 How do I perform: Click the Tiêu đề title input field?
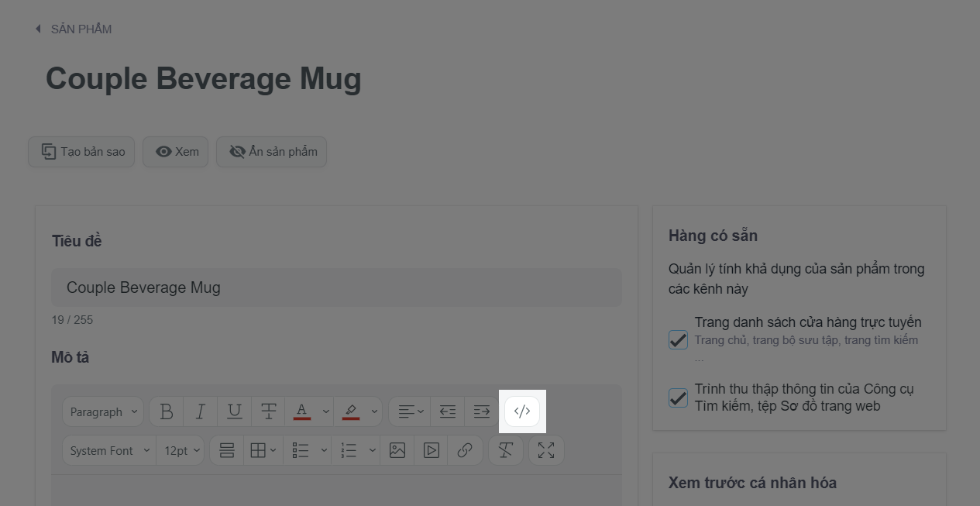tap(336, 287)
